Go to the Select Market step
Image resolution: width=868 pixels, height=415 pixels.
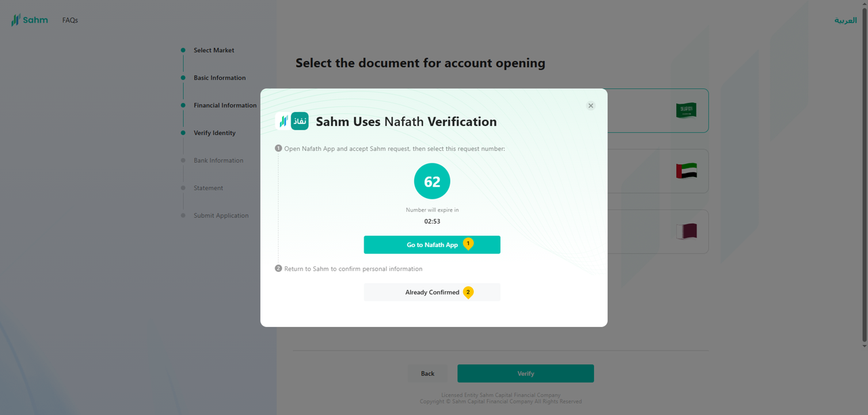[214, 50]
